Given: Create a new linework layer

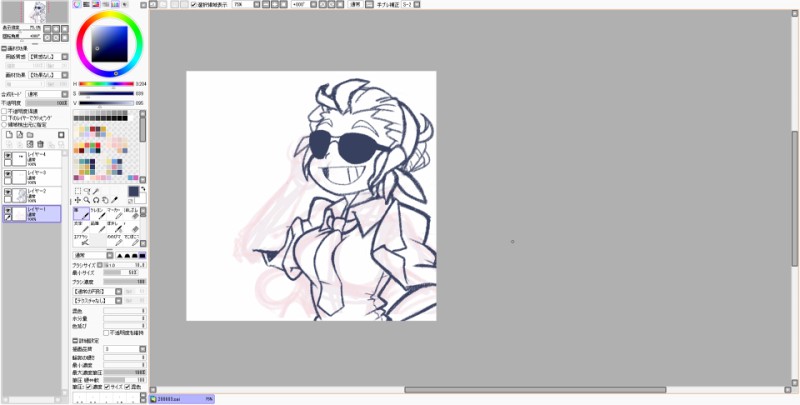Looking at the screenshot, I should coord(19,135).
